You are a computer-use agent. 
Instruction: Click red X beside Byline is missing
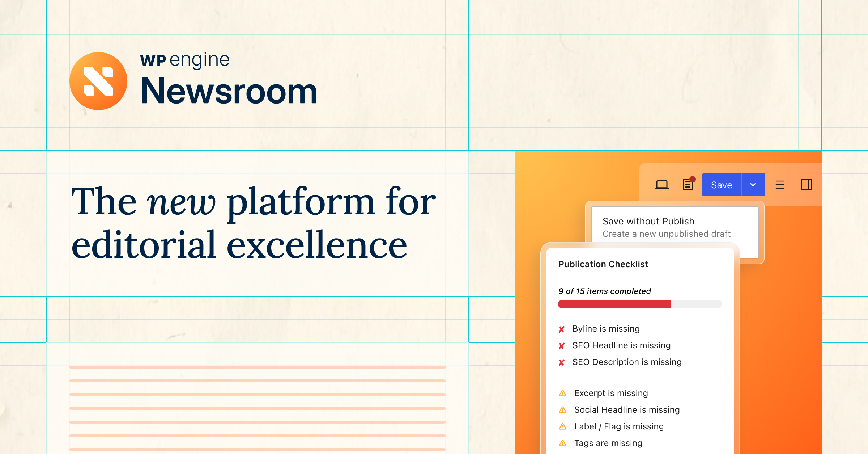562,329
